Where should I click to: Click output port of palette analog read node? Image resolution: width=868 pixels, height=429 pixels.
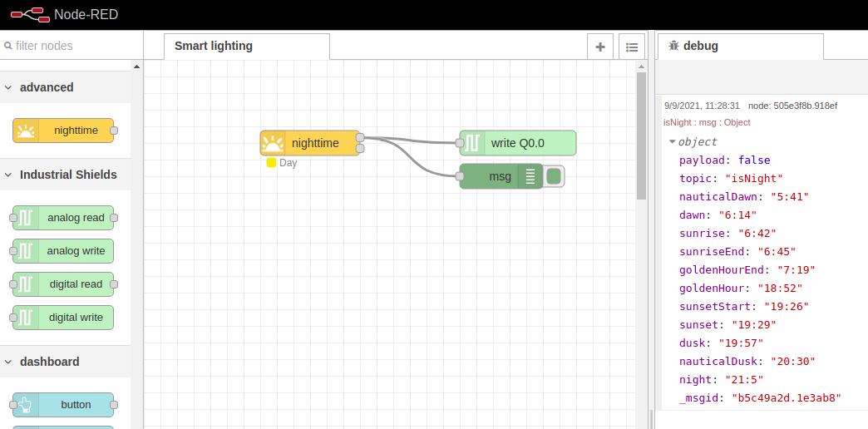114,218
